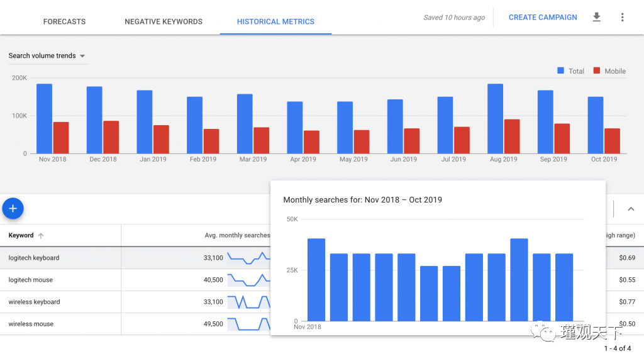Select the logitech mouse keyword row

click(30, 280)
